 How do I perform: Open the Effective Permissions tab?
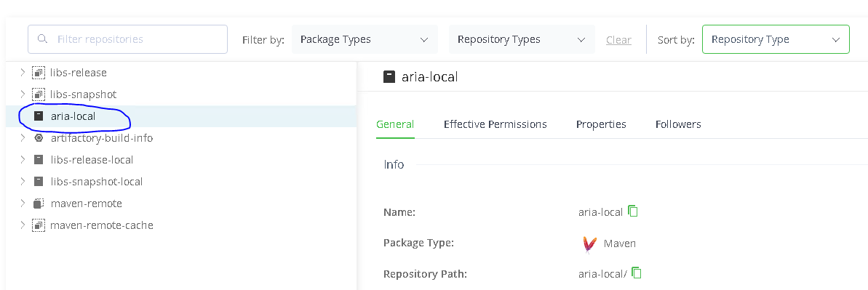[495, 124]
